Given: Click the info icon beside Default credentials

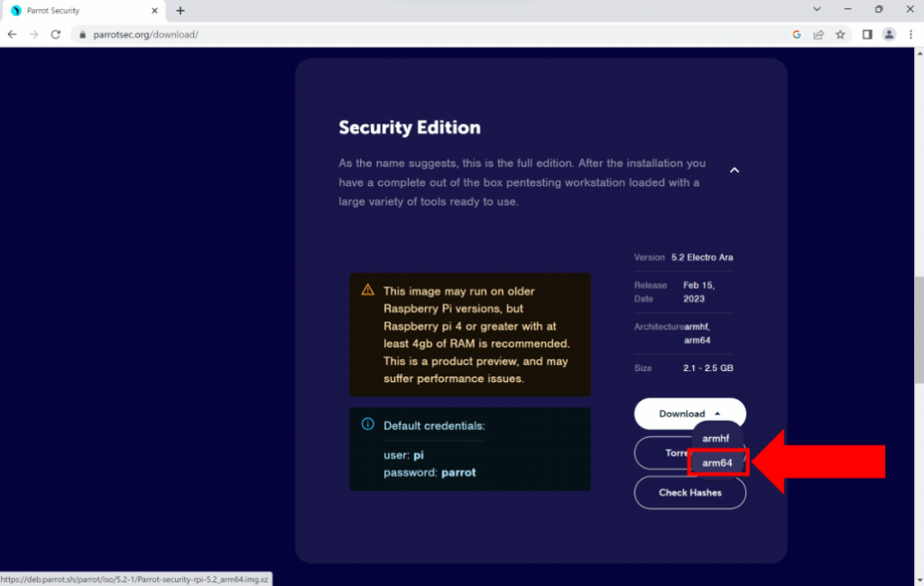Looking at the screenshot, I should [x=368, y=423].
